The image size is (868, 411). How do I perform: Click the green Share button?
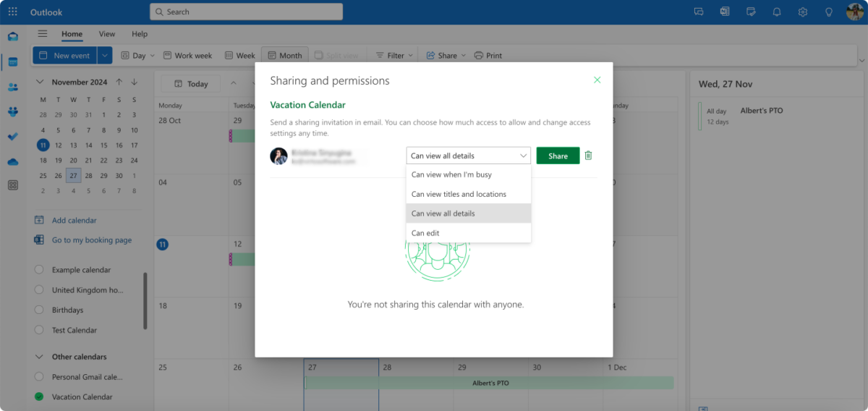click(558, 156)
